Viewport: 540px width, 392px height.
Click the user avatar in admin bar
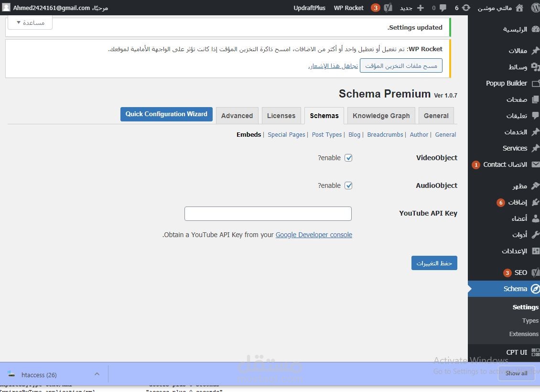6,8
